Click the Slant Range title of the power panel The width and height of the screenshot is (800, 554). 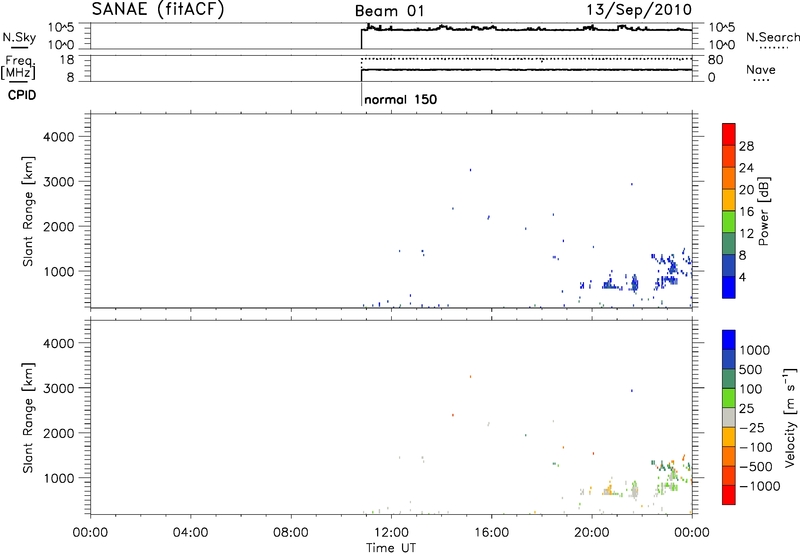(x=28, y=211)
